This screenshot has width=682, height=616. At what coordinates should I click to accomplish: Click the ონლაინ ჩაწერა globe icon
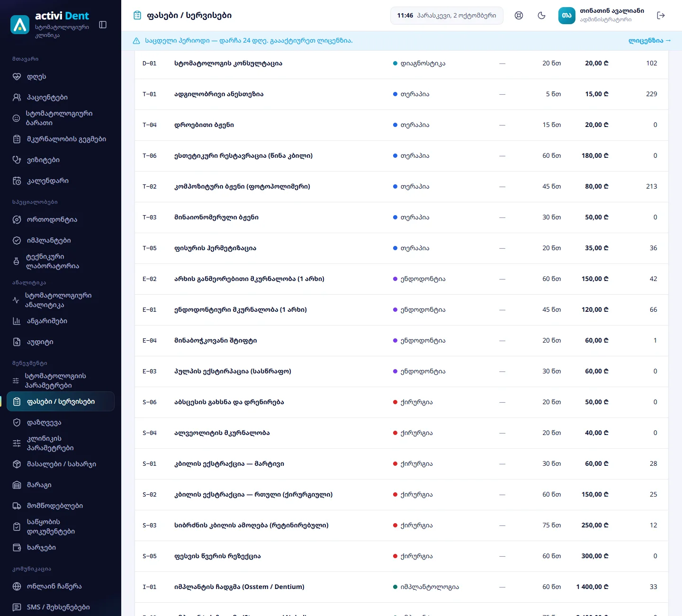click(17, 586)
